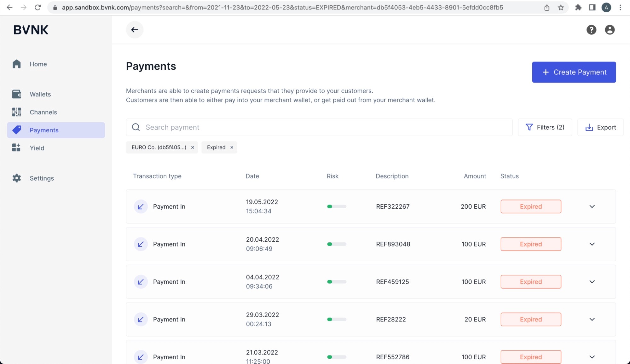Open Channels from the sidebar

[43, 112]
